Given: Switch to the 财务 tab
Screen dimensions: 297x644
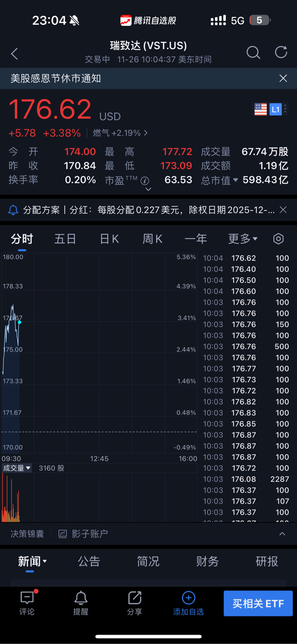Looking at the screenshot, I should coord(207,561).
